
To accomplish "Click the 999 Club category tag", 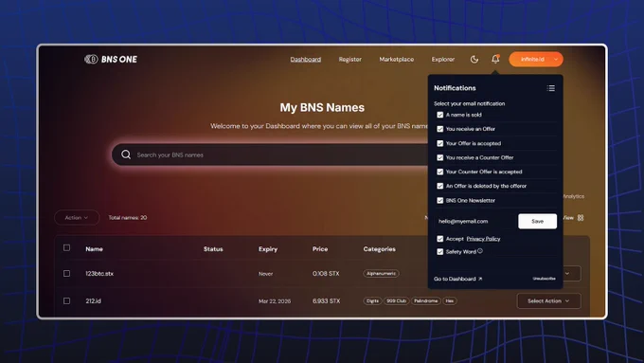I will tap(396, 301).
